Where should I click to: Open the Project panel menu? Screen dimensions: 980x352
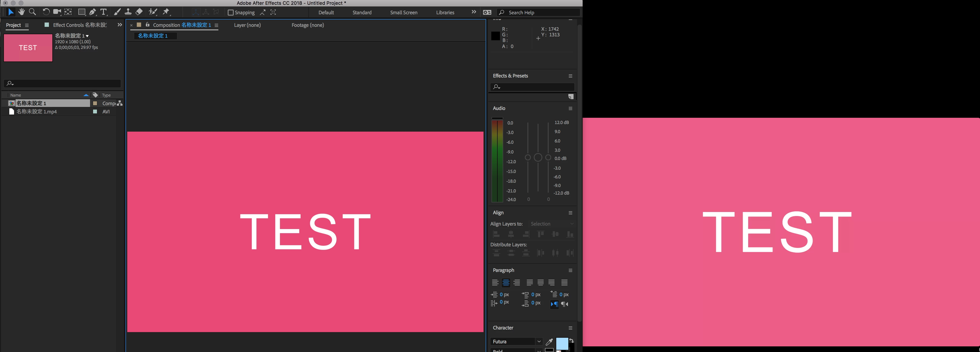point(27,25)
